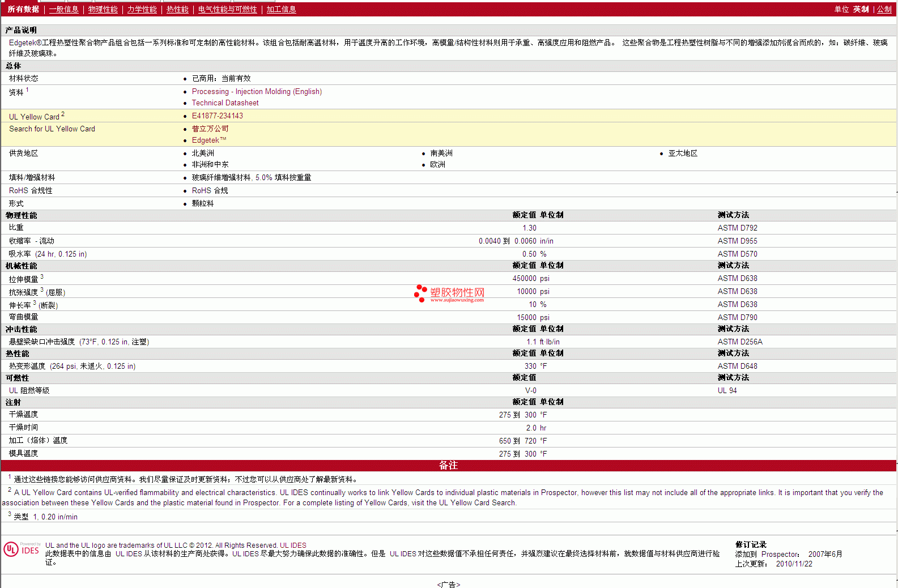
Task: Click footnote 2 next to UL Yellow Card
Action: [x=63, y=114]
